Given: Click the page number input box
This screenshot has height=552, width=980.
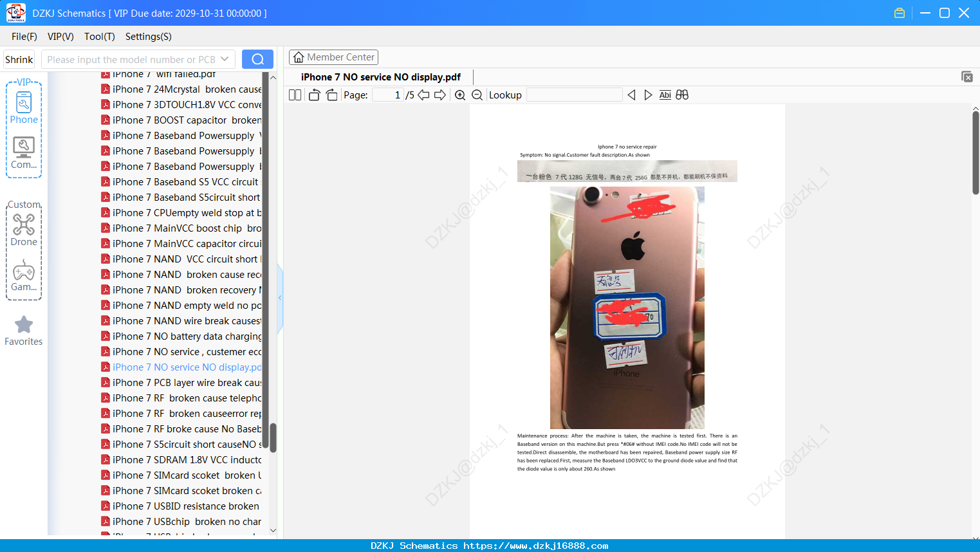Looking at the screenshot, I should coord(388,95).
